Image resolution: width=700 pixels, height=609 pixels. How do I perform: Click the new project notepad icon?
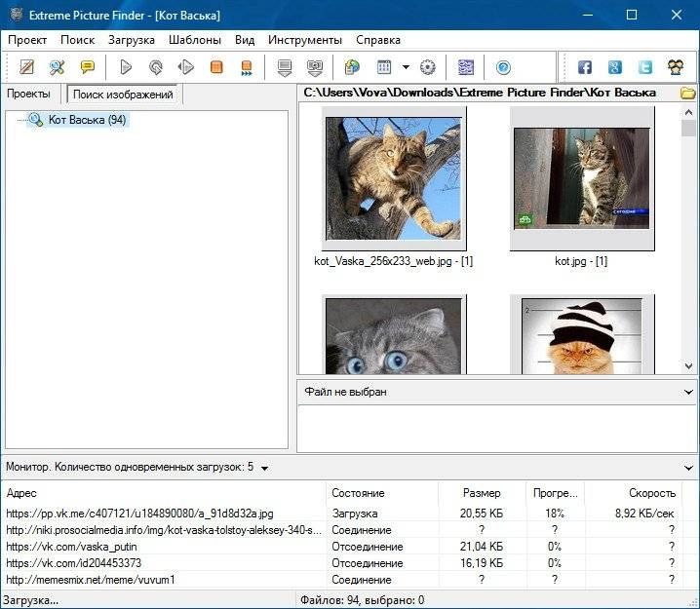coord(26,67)
